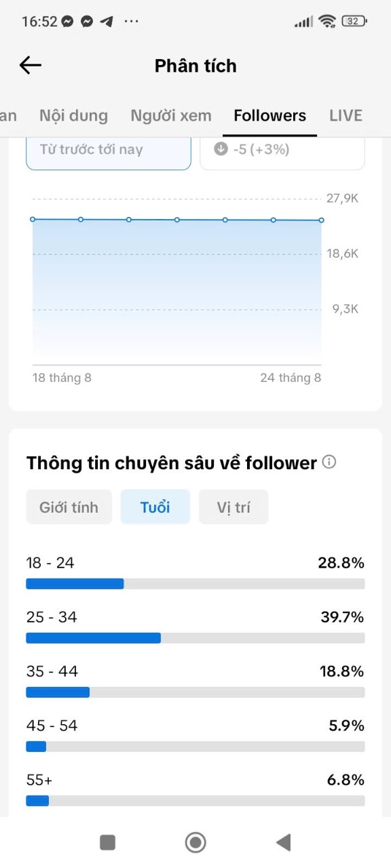Select the Giới tính filter chip
The image size is (391, 868).
tap(69, 507)
